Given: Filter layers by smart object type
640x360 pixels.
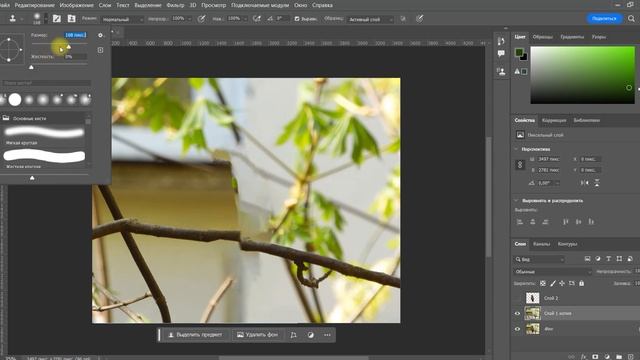Looking at the screenshot, I should click(x=630, y=259).
